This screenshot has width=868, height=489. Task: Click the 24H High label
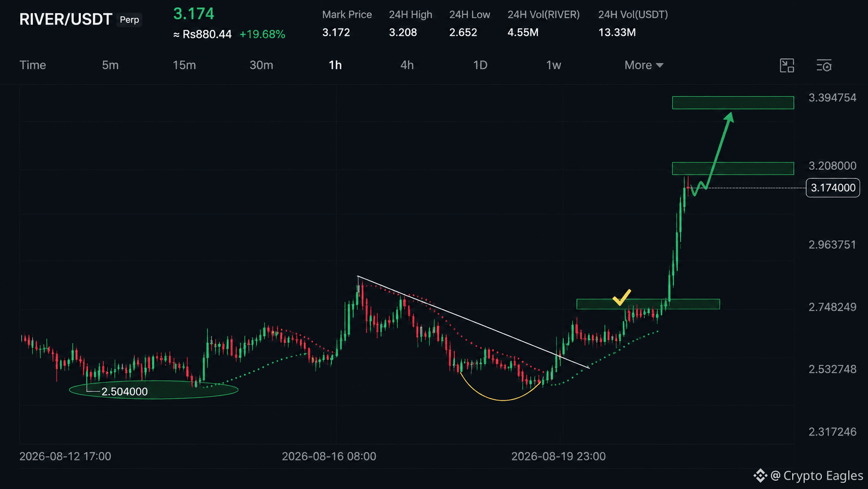(x=411, y=15)
